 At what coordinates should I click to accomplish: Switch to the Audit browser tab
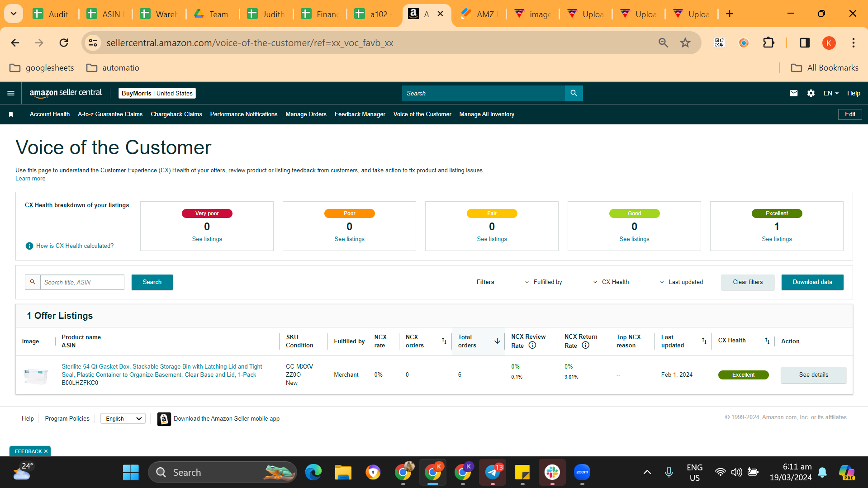(52, 14)
